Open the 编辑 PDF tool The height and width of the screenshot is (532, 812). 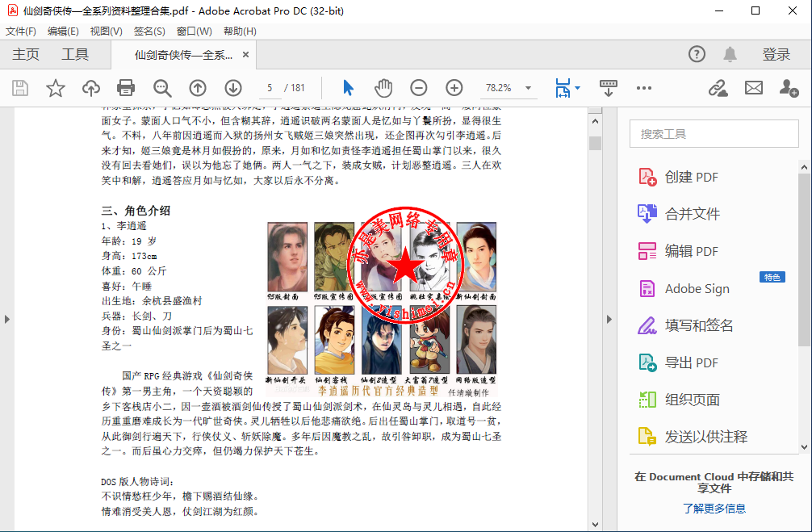(x=678, y=251)
